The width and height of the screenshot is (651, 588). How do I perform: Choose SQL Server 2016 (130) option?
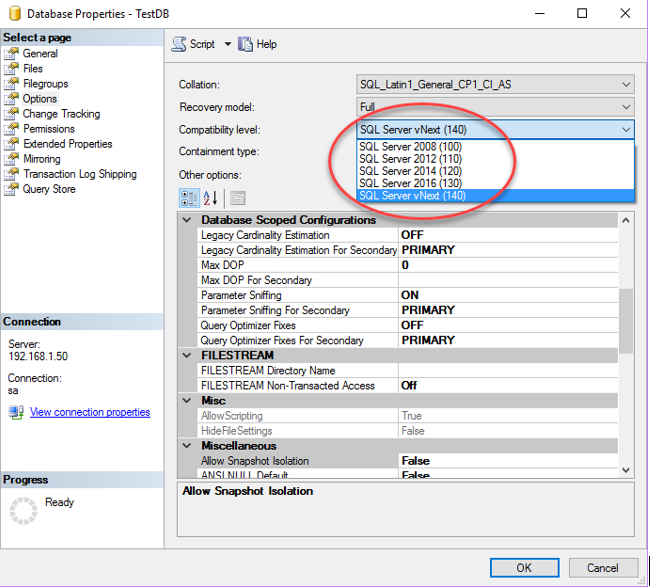click(412, 183)
